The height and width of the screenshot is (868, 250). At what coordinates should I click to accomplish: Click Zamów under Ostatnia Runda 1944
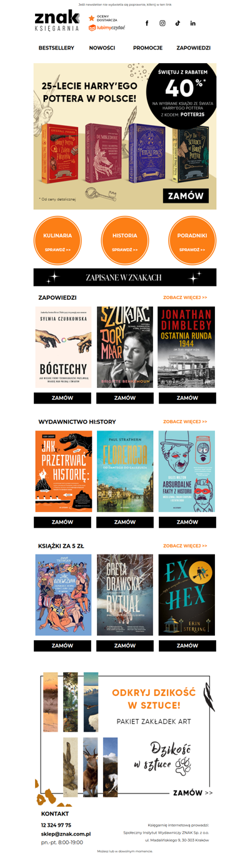[187, 398]
